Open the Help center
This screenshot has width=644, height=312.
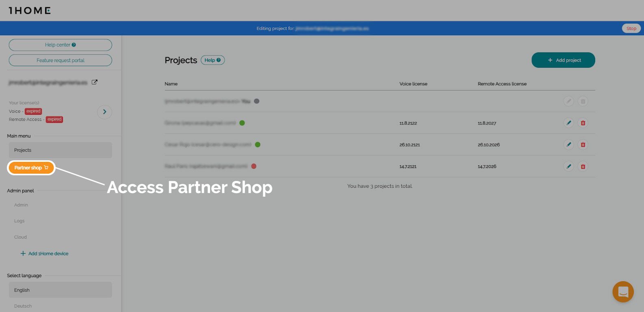tap(60, 45)
